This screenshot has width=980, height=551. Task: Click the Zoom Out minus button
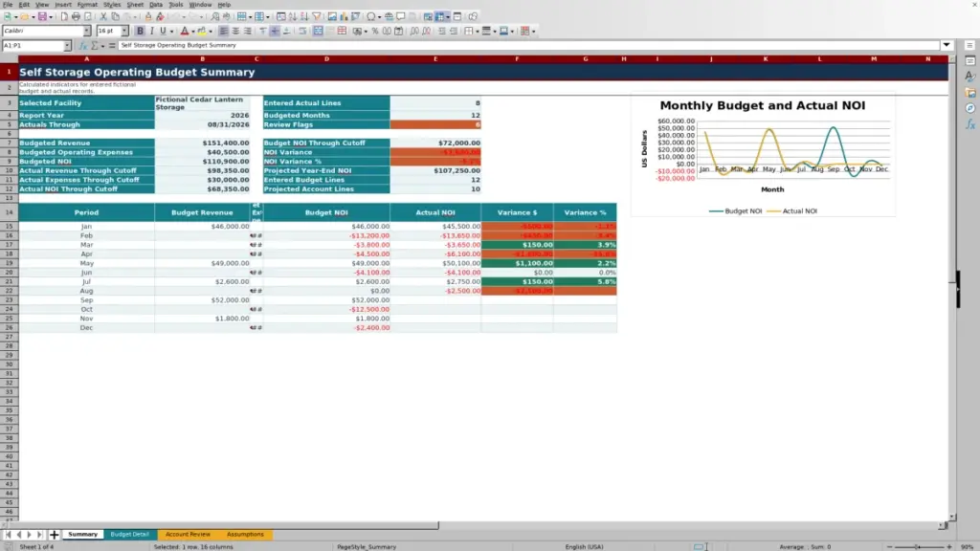coord(890,546)
